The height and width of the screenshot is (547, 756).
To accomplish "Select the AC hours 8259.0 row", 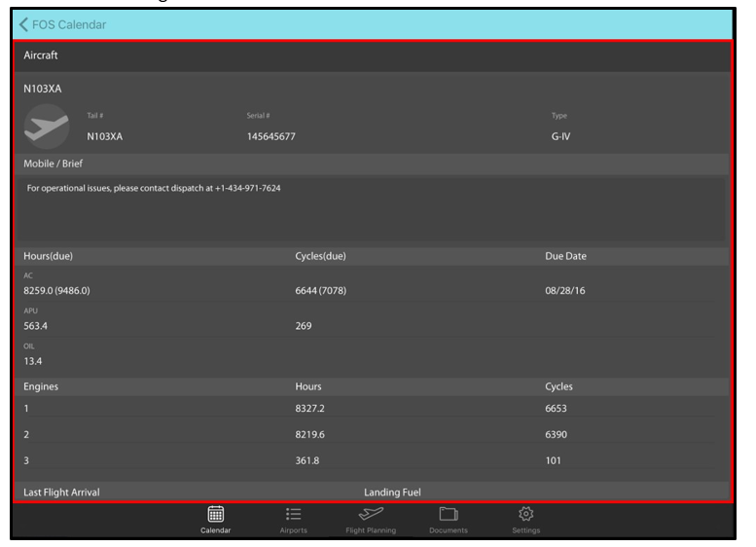I will pyautogui.click(x=56, y=290).
